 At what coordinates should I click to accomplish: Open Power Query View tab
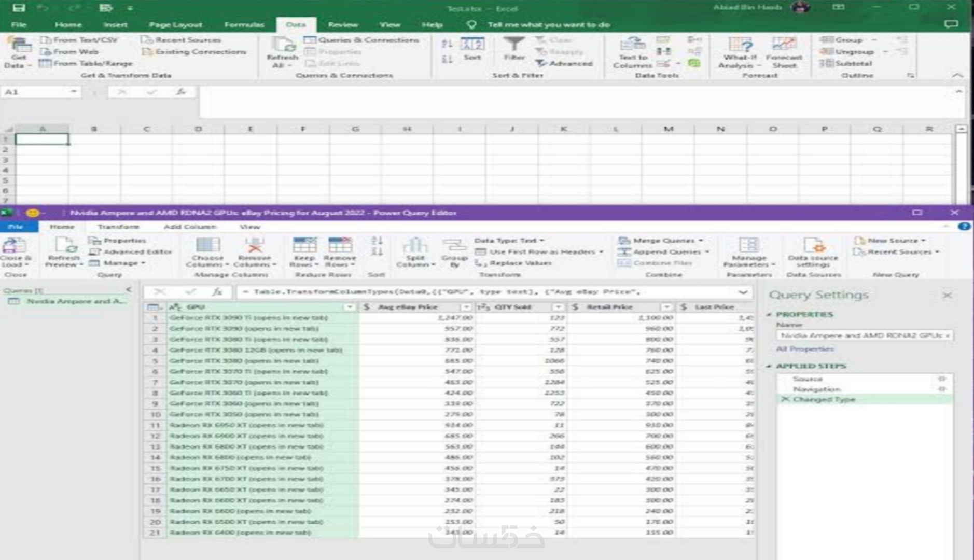click(x=249, y=227)
